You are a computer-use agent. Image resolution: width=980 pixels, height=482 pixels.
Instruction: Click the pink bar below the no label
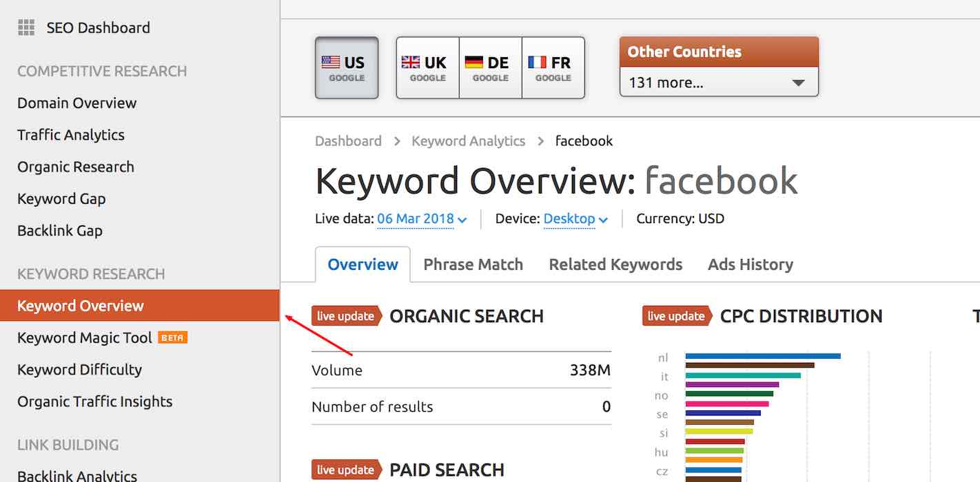coord(727,404)
